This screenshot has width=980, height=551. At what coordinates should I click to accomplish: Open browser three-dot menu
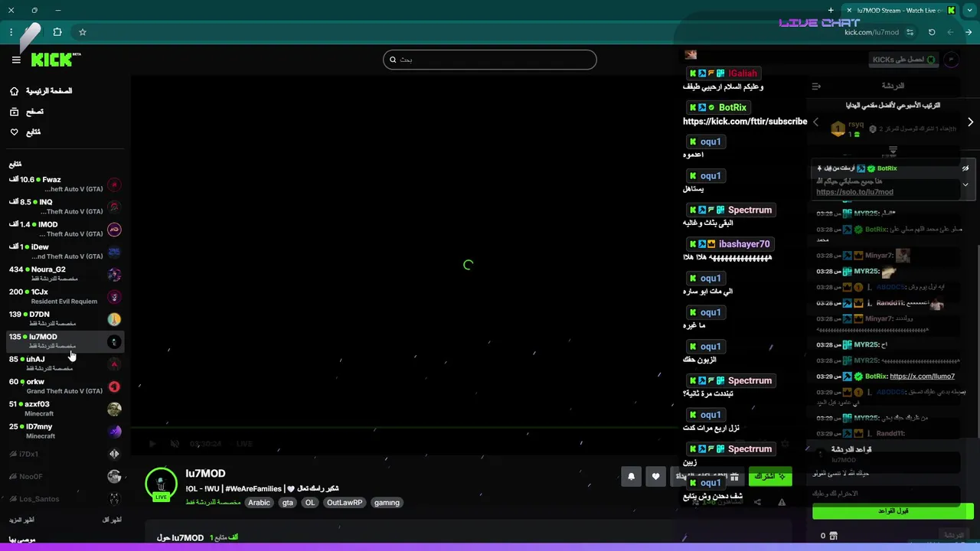tap(11, 32)
